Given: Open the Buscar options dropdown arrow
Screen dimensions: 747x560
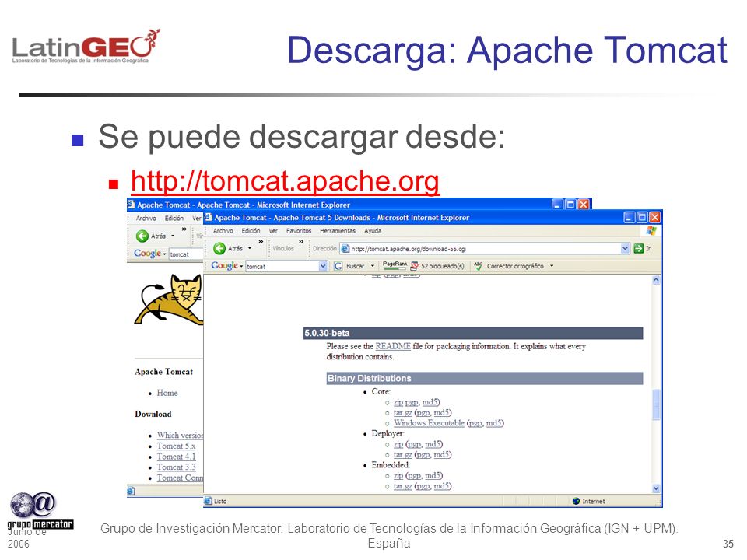Looking at the screenshot, I should coord(373,266).
